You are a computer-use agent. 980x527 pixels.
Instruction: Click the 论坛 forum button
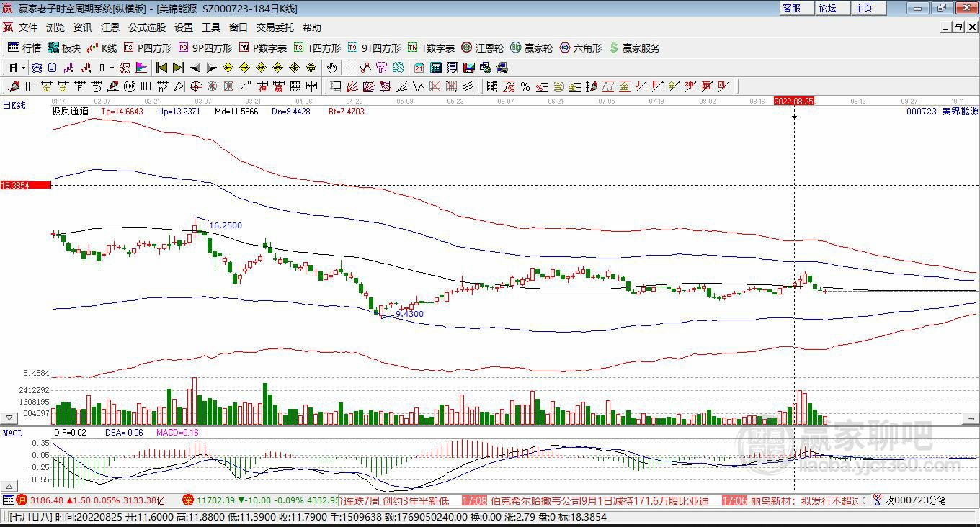pyautogui.click(x=832, y=8)
